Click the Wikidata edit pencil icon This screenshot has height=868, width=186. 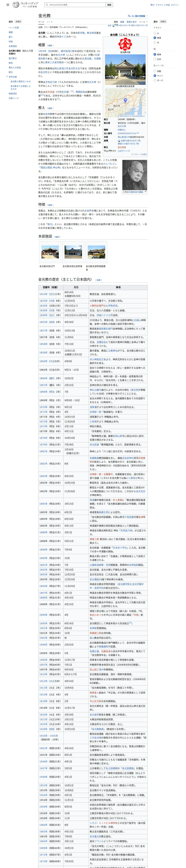coord(138,133)
